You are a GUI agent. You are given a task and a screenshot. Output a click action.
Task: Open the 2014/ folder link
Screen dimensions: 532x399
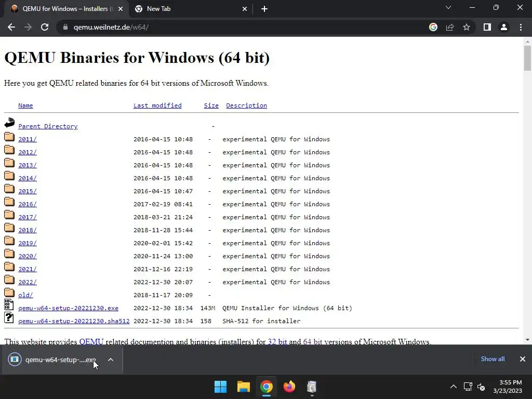28,178
